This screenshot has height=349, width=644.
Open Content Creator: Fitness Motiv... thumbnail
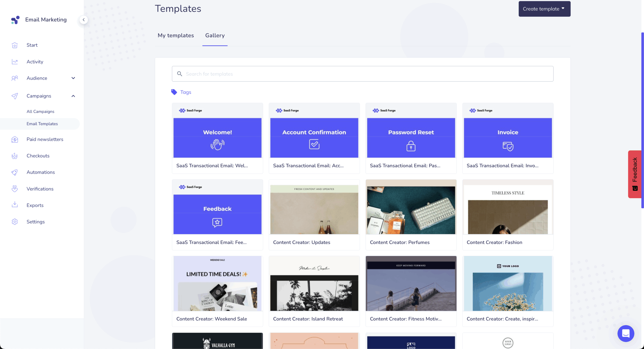point(411,284)
